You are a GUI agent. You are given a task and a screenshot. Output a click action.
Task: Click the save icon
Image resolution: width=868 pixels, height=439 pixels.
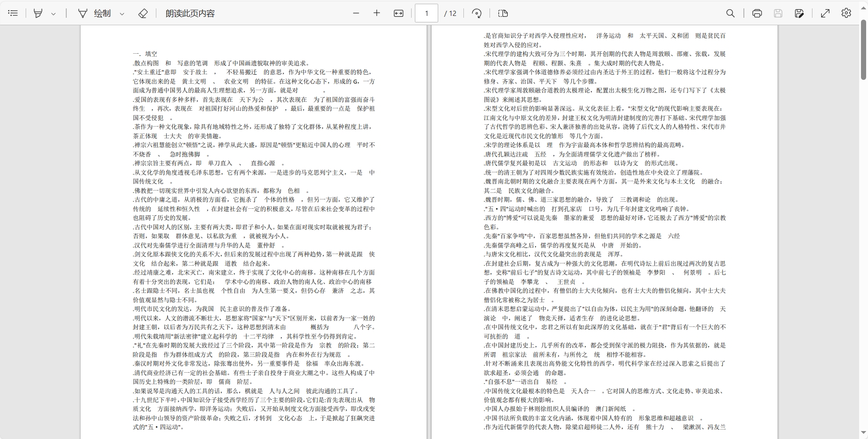click(x=778, y=13)
